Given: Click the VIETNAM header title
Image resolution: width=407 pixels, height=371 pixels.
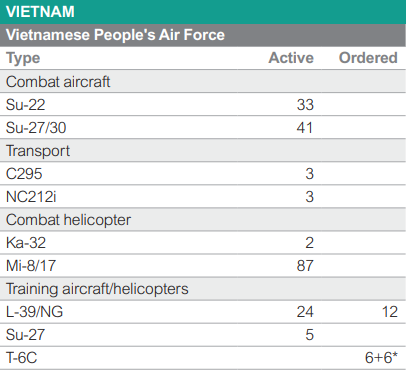Looking at the screenshot, I should [40, 12].
